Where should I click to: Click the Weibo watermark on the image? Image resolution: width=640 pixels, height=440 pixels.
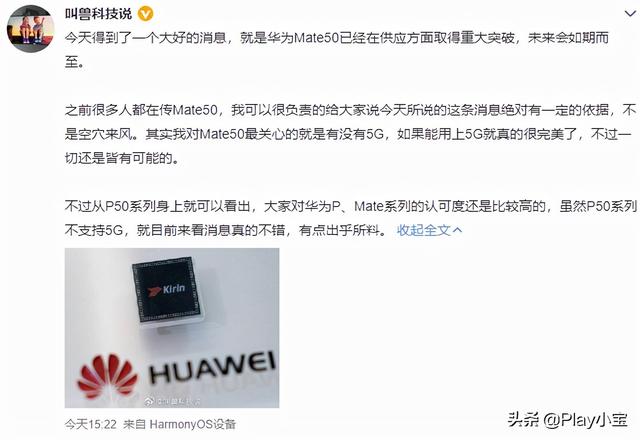(172, 401)
